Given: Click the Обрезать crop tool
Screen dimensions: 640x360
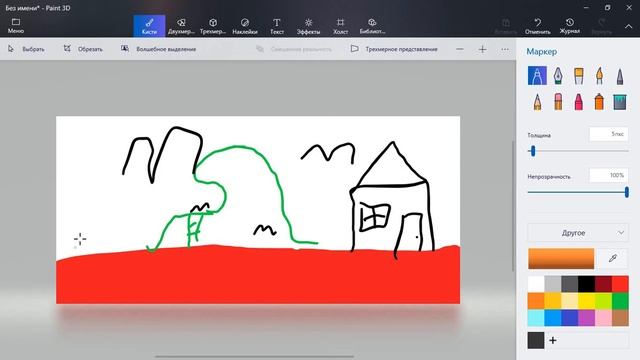Looking at the screenshot, I should point(83,49).
